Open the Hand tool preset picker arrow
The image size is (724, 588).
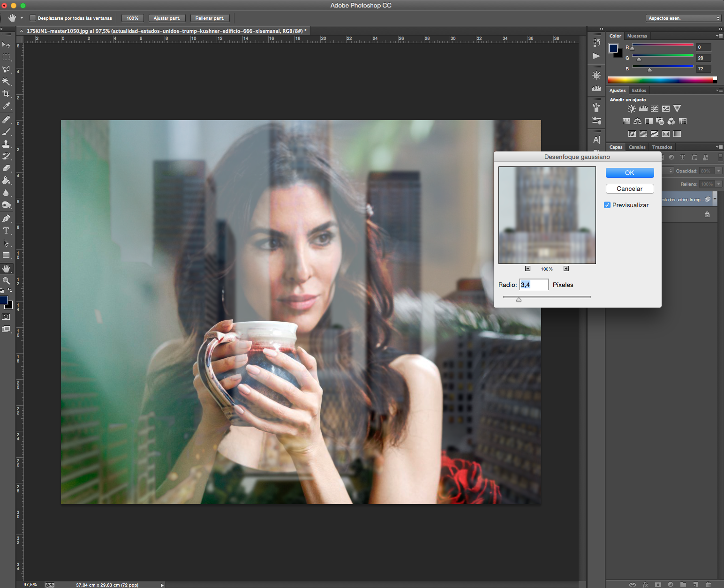(x=22, y=18)
